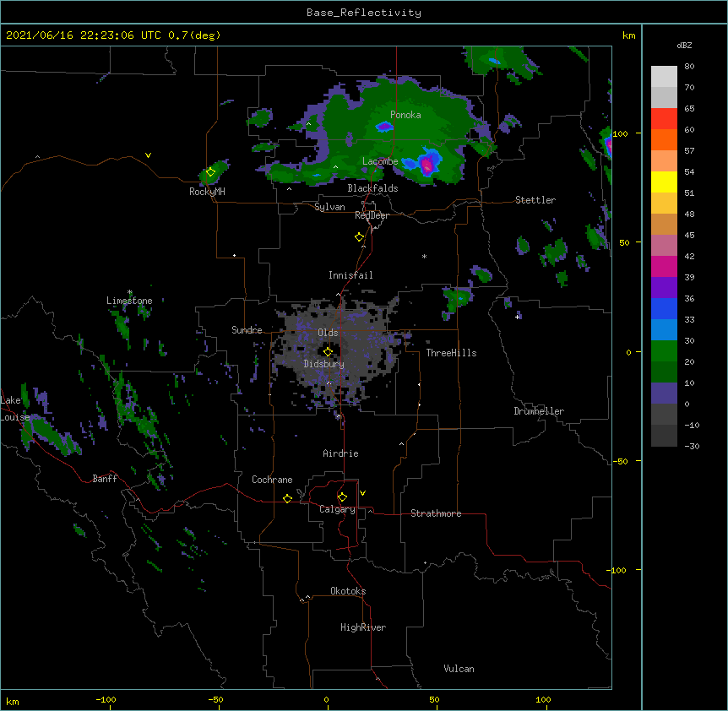Click the yellow v marker right of Calgary diamond
This screenshot has width=728, height=711.
362,493
